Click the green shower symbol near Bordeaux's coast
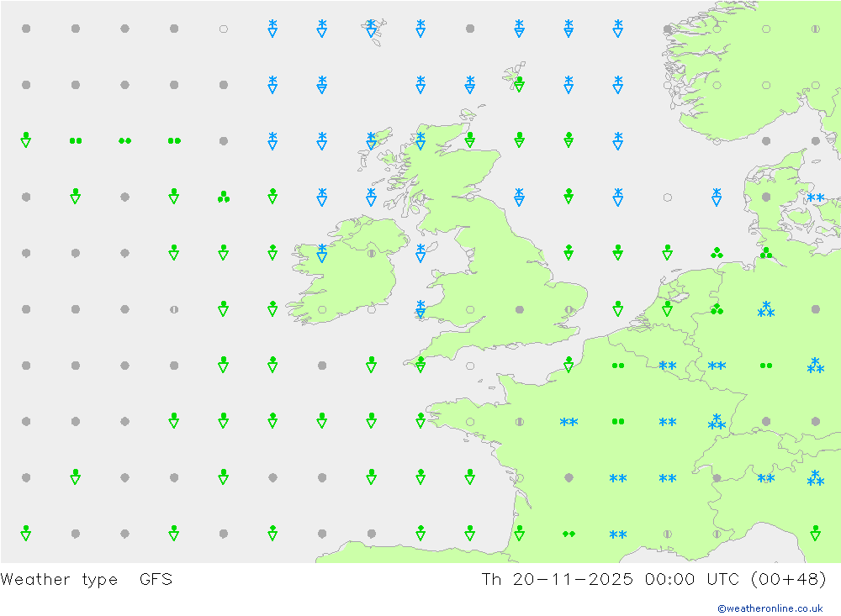The height and width of the screenshot is (616, 841). click(519, 534)
